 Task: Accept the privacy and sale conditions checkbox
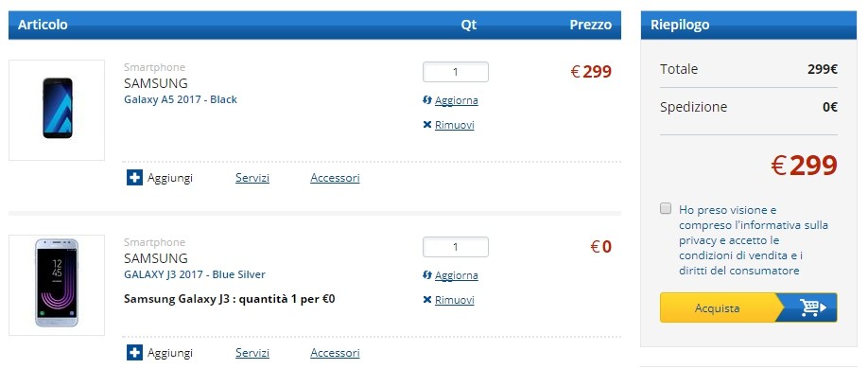(x=666, y=209)
